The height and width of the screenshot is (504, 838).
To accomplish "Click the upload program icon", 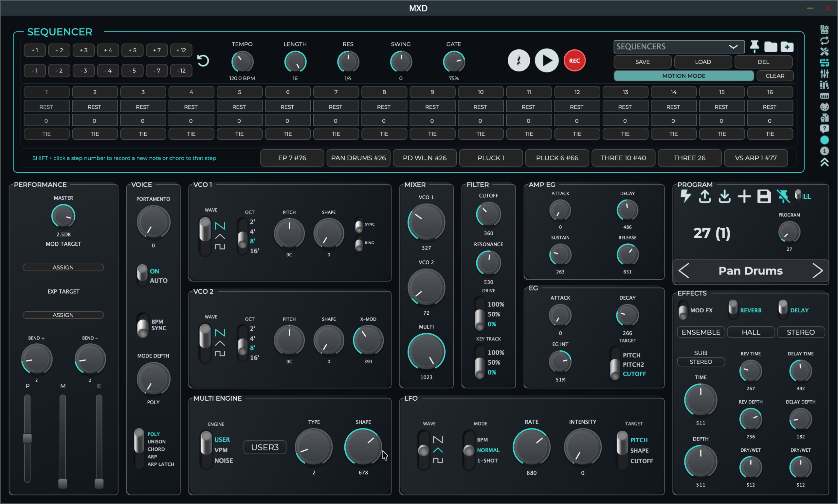I will coord(705,196).
